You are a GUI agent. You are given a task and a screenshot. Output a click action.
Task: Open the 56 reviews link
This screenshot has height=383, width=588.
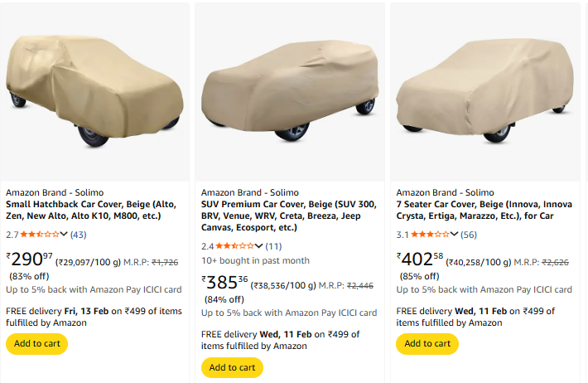[469, 235]
